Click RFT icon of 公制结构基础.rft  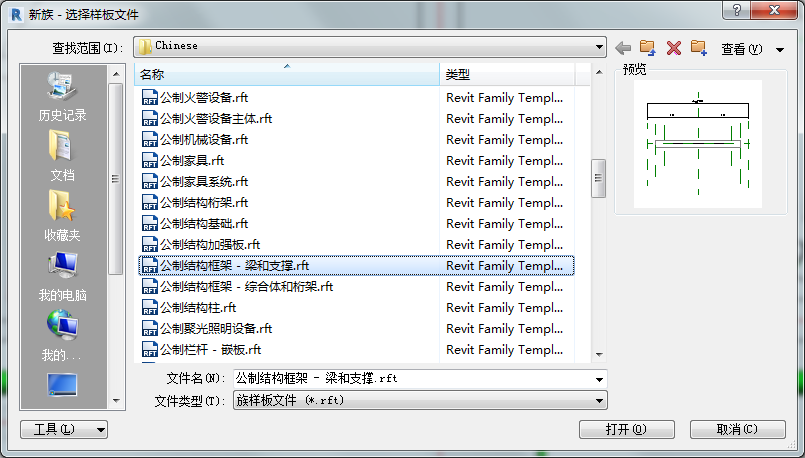pos(149,224)
